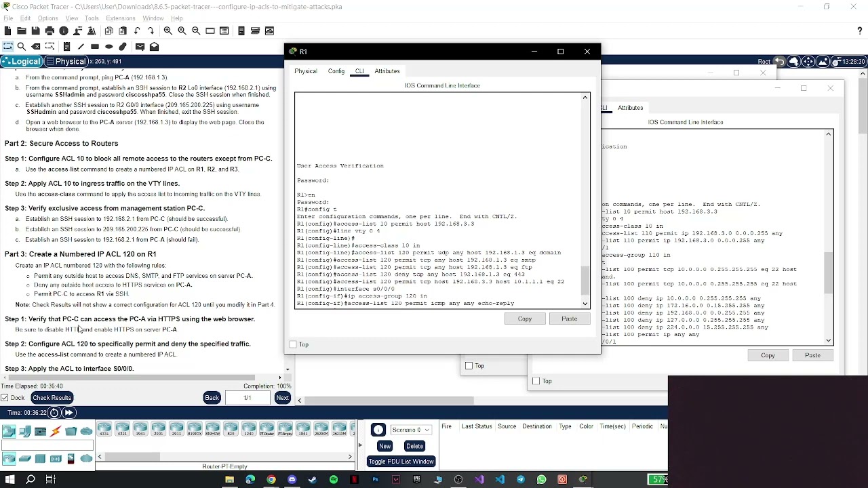This screenshot has width=868, height=488.
Task: Switch to the Physical tab in R1
Action: [x=305, y=71]
